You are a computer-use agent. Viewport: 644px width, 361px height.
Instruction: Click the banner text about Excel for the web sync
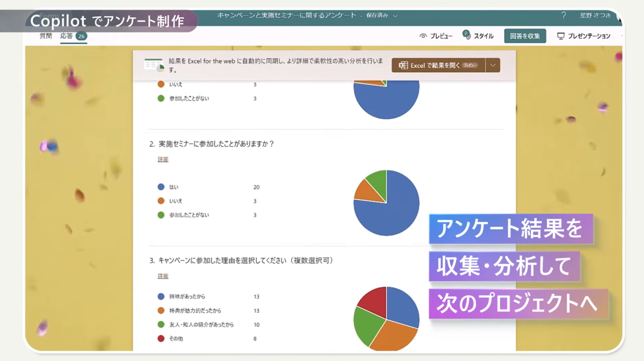click(276, 65)
